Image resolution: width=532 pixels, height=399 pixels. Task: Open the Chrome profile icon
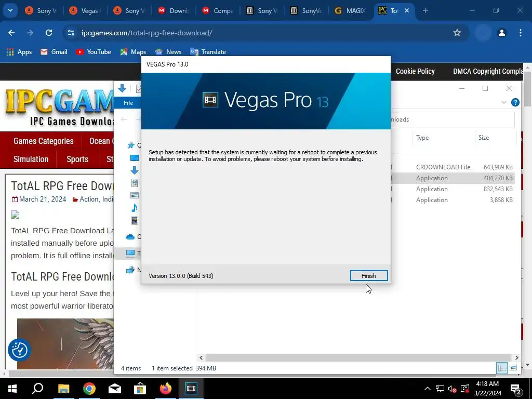501,33
